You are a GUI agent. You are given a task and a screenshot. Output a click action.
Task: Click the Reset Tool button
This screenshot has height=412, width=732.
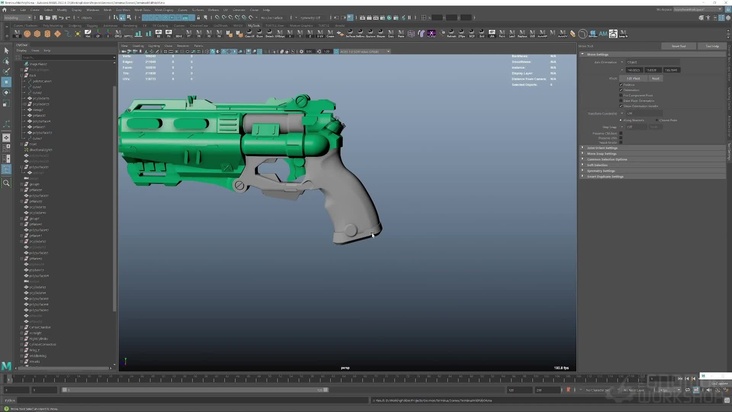[x=678, y=46]
